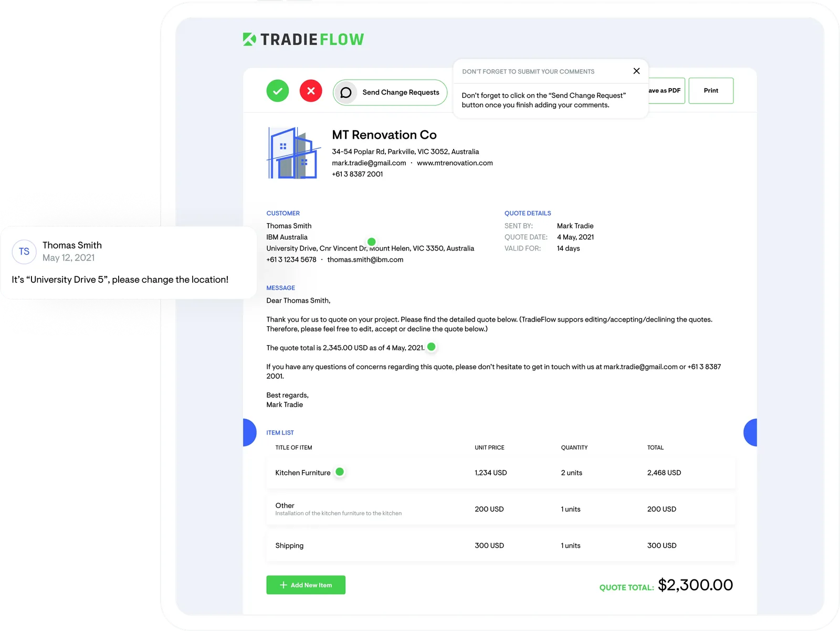Click the quote date 4 May, 2021

pos(575,237)
